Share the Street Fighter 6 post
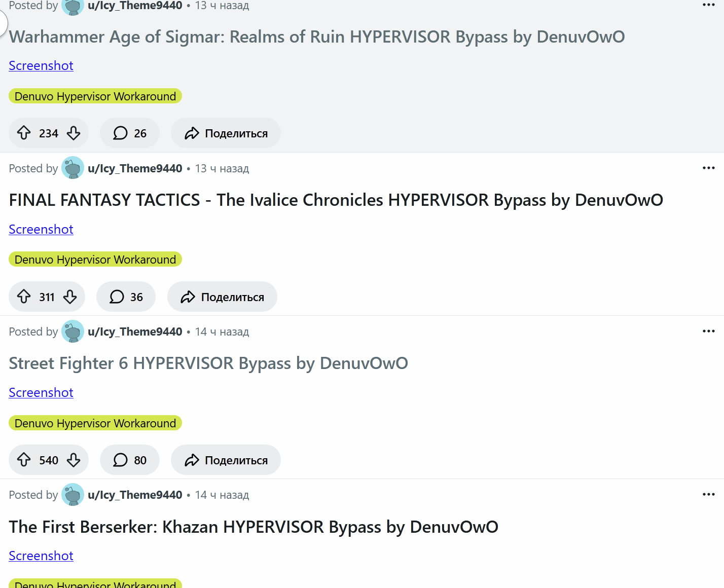 (x=226, y=460)
